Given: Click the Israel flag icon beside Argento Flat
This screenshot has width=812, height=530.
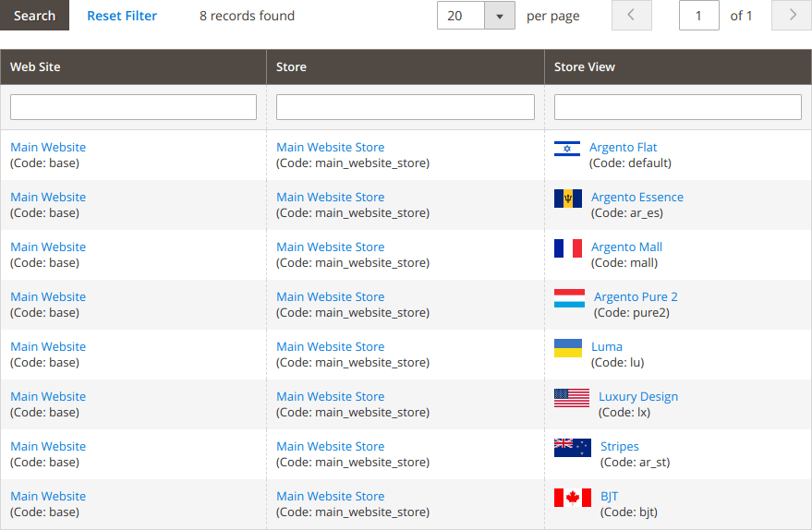Looking at the screenshot, I should click(567, 149).
